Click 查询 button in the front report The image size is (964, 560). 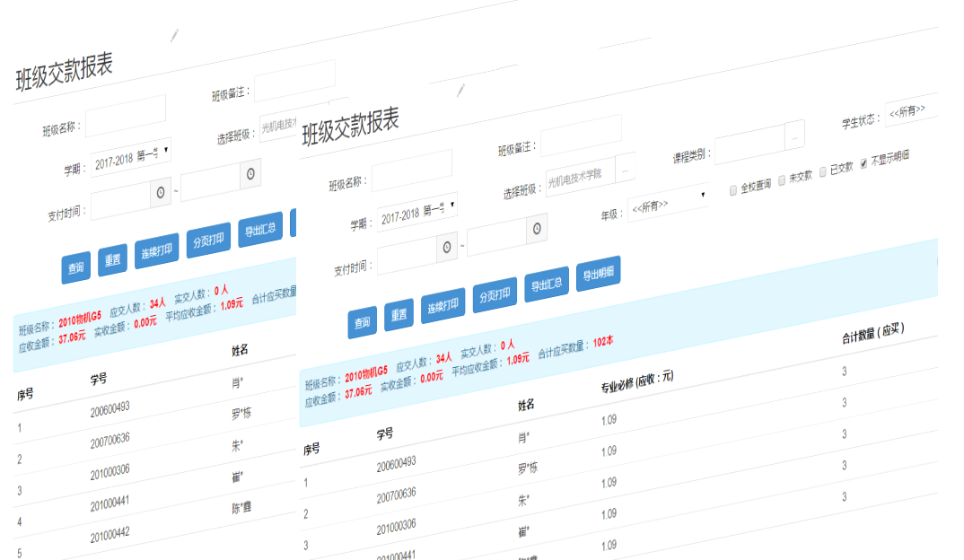tap(362, 322)
